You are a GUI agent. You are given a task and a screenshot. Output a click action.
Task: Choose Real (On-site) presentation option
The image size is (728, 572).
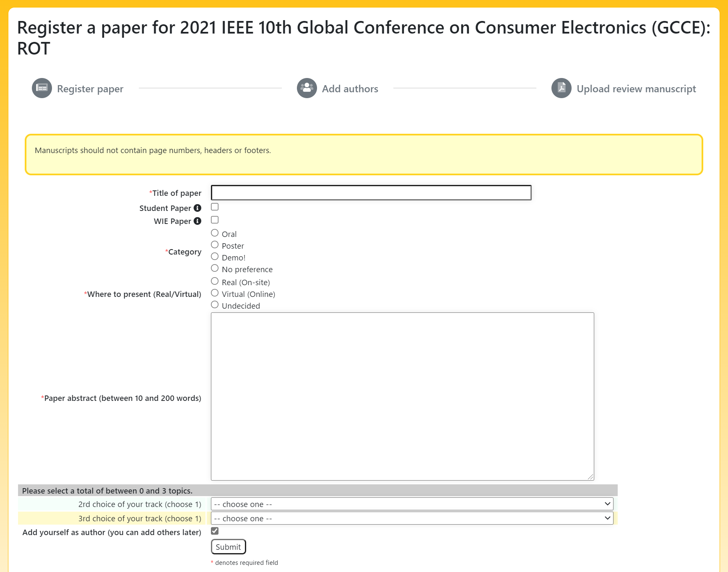pos(215,281)
